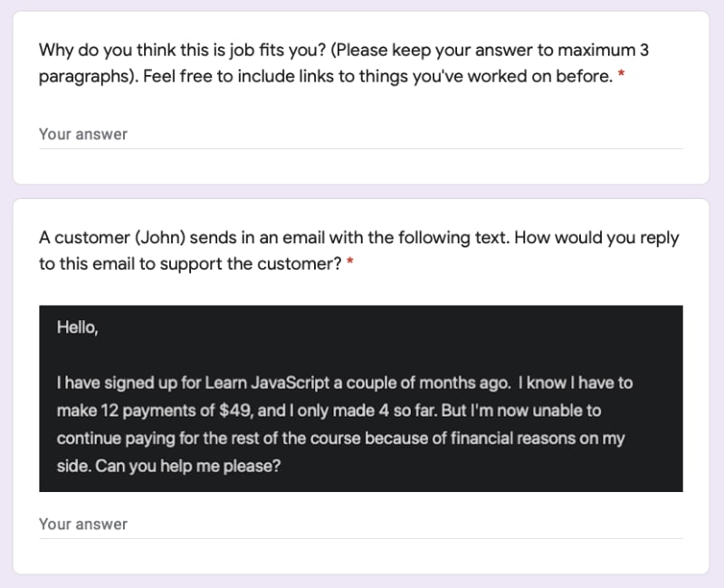
Task: Click 'paragraphs).' in the first question
Action: (89, 77)
